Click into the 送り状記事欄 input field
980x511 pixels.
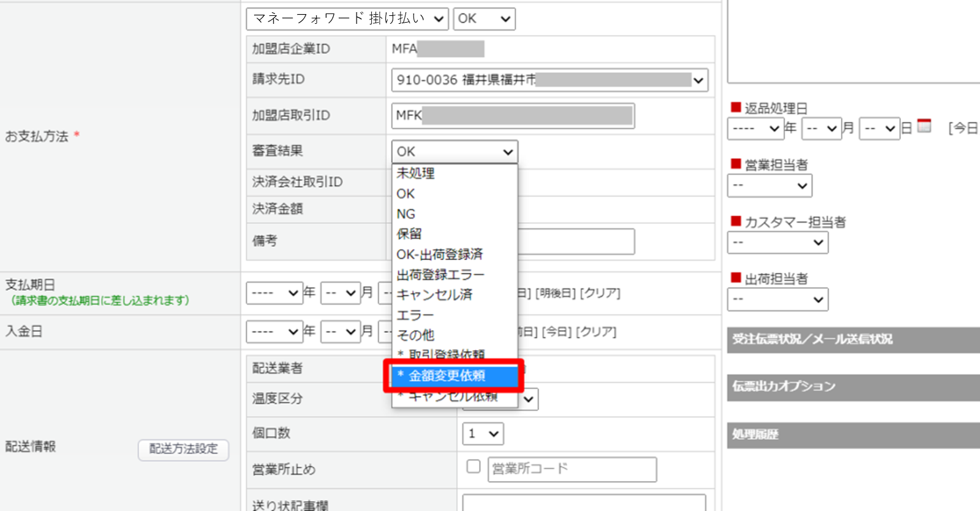[x=584, y=503]
